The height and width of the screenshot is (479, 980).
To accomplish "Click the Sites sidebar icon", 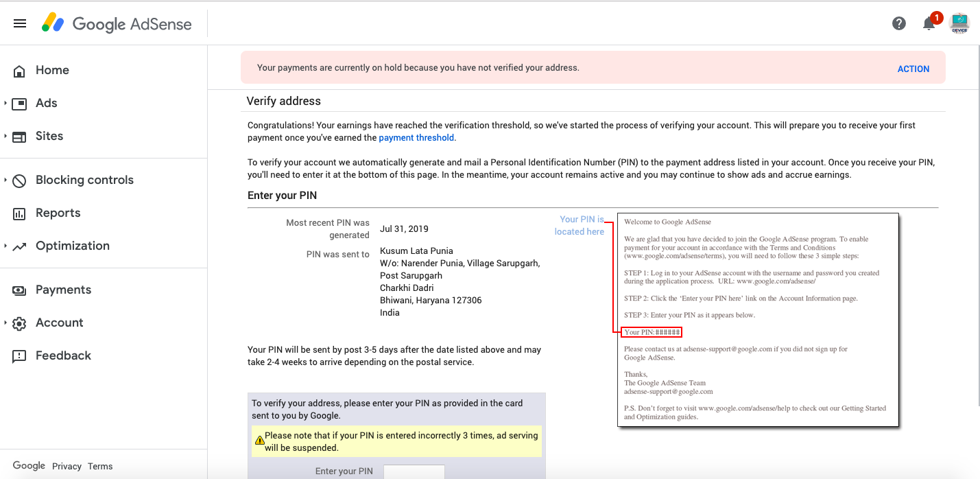I will [x=19, y=137].
